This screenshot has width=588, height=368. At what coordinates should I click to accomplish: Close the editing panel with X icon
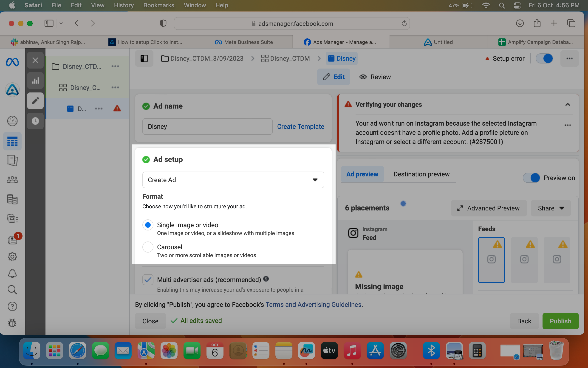[35, 60]
